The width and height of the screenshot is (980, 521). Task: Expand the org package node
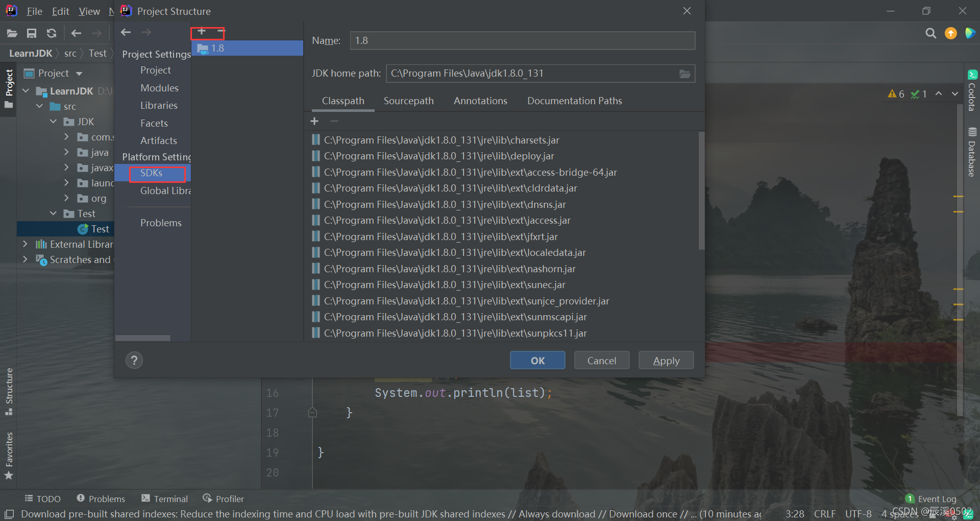click(66, 198)
